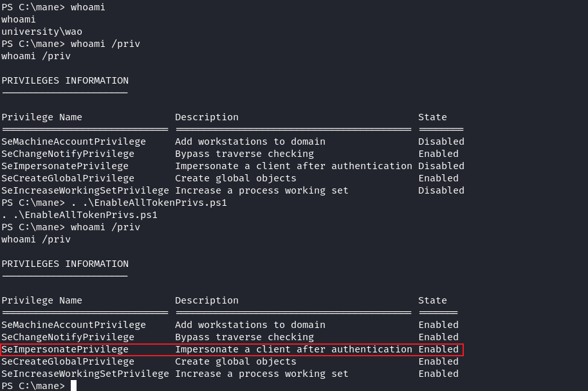This screenshot has height=391, width=588.
Task: Click the echoed '. .\EnableAllTokenPrivs.ps1' line
Action: click(x=80, y=215)
